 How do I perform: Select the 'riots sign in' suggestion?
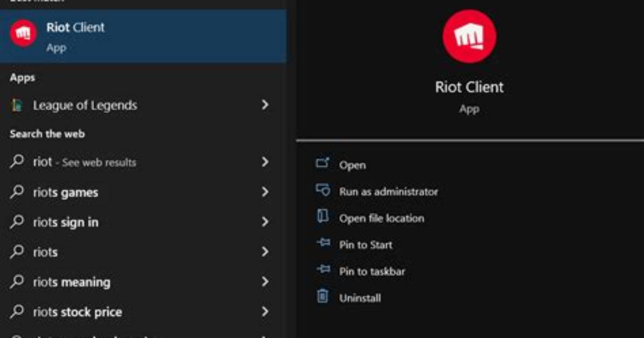tap(143, 222)
